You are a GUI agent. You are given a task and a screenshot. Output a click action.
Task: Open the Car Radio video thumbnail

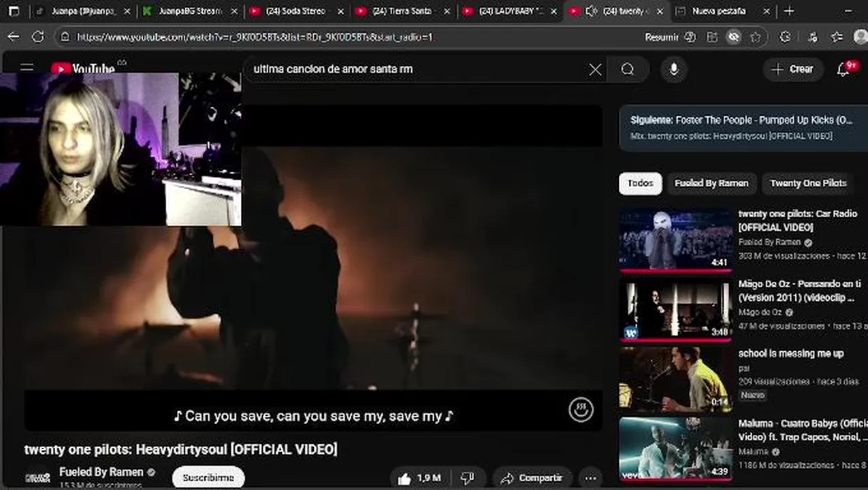pos(675,239)
